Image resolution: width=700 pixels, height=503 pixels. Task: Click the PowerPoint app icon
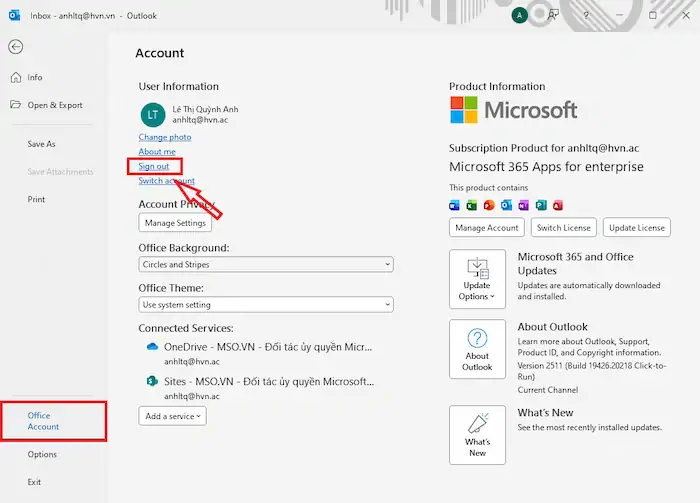(489, 205)
